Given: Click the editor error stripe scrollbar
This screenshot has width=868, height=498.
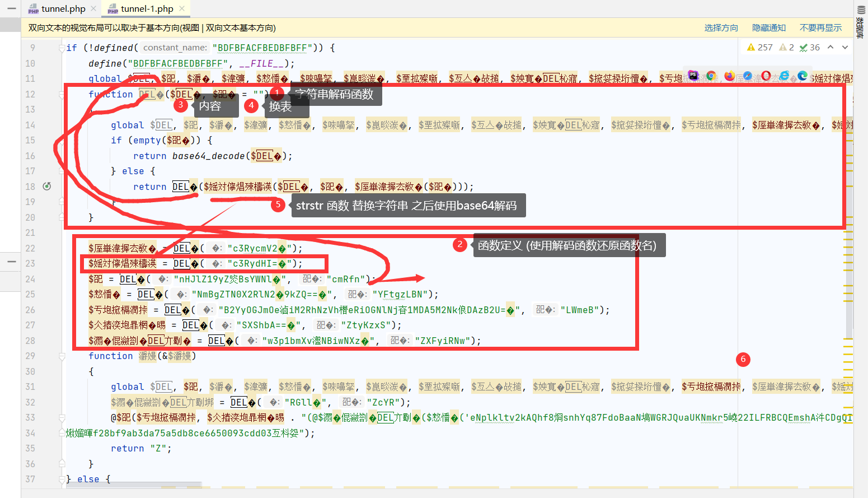Looking at the screenshot, I should pyautogui.click(x=849, y=263).
